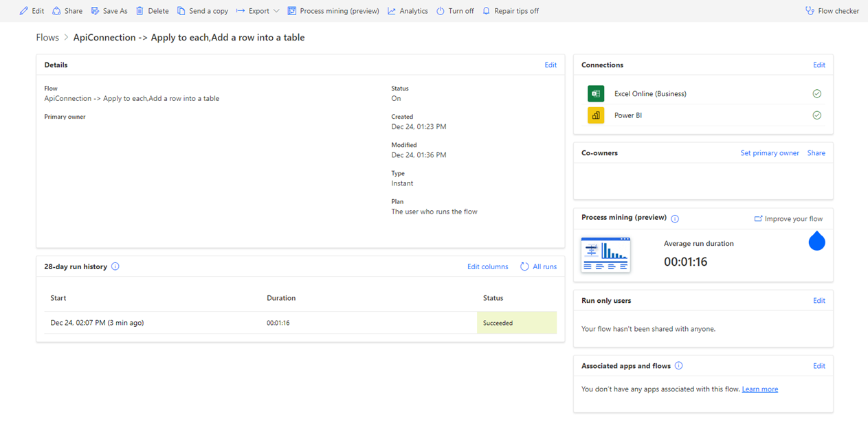This screenshot has width=868, height=445.
Task: Choose Save As in command bar
Action: tap(109, 11)
